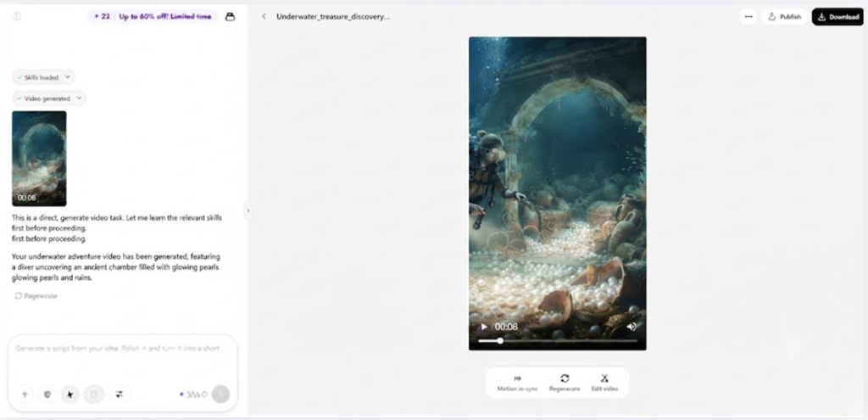
Task: Collapse the chat panel with the divider handle
Action: click(x=248, y=210)
